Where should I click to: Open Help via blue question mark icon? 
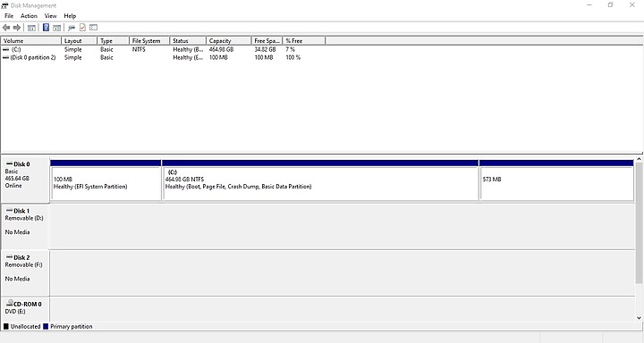click(46, 28)
